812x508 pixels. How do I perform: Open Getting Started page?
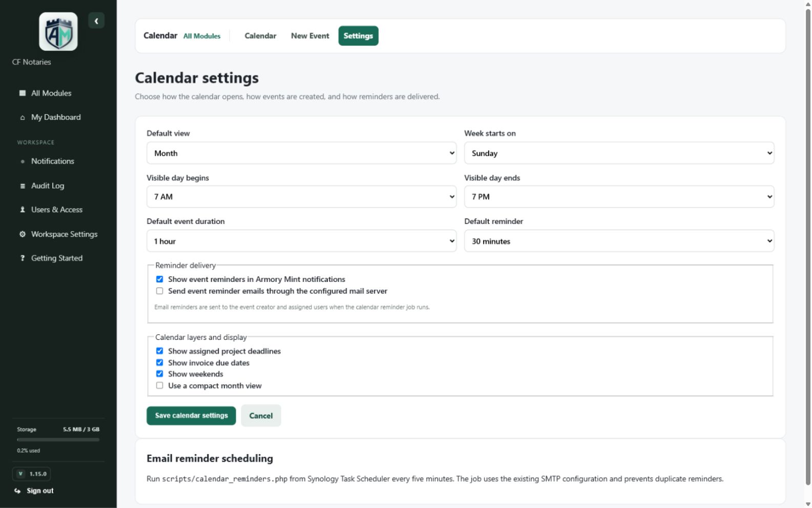pyautogui.click(x=57, y=258)
